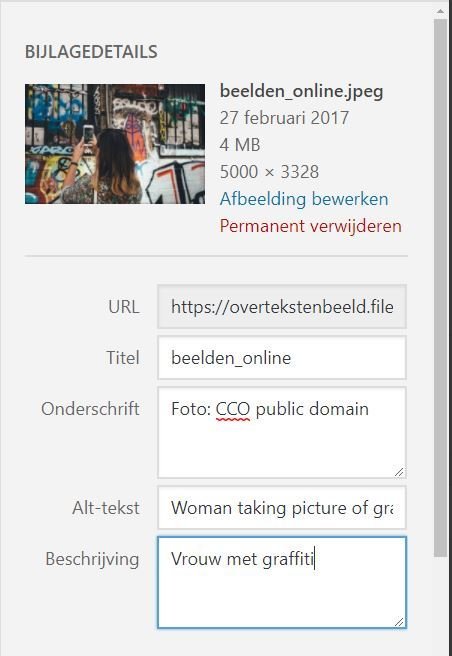Open the Afbeelding bewerken link
This screenshot has width=452, height=656.
pyautogui.click(x=304, y=199)
